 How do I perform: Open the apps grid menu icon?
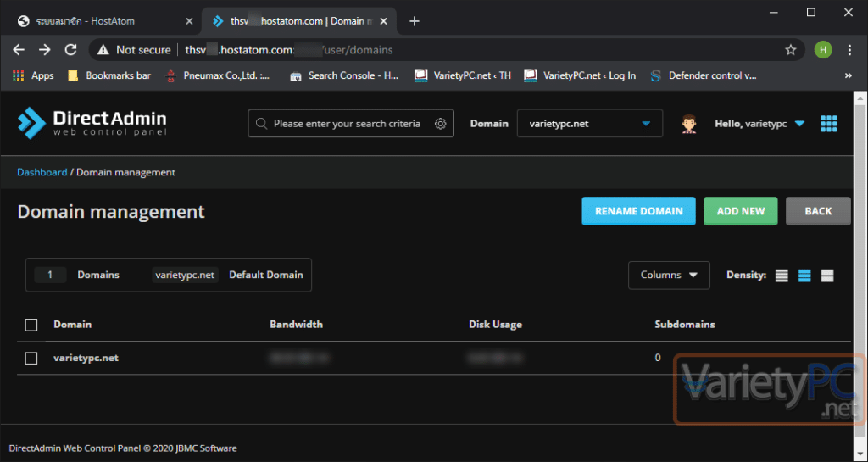pyautogui.click(x=829, y=124)
